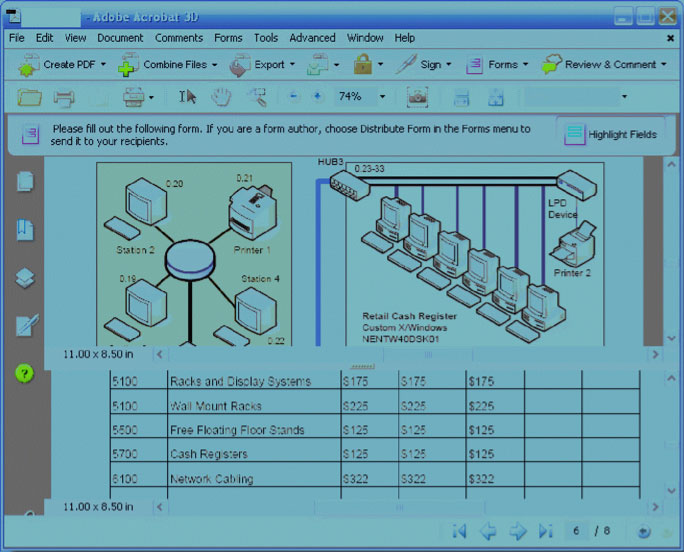Open the Sign pen tool menu
The height and width of the screenshot is (552, 684).
pos(422,65)
